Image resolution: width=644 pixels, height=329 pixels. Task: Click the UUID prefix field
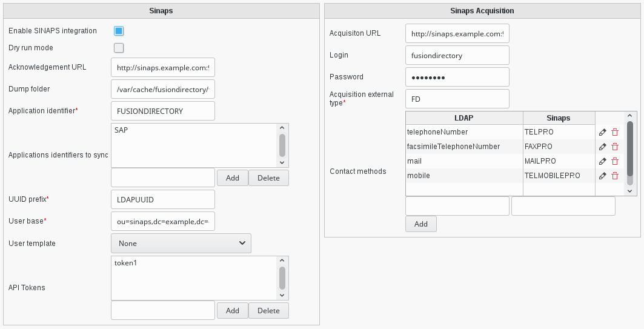(x=162, y=199)
